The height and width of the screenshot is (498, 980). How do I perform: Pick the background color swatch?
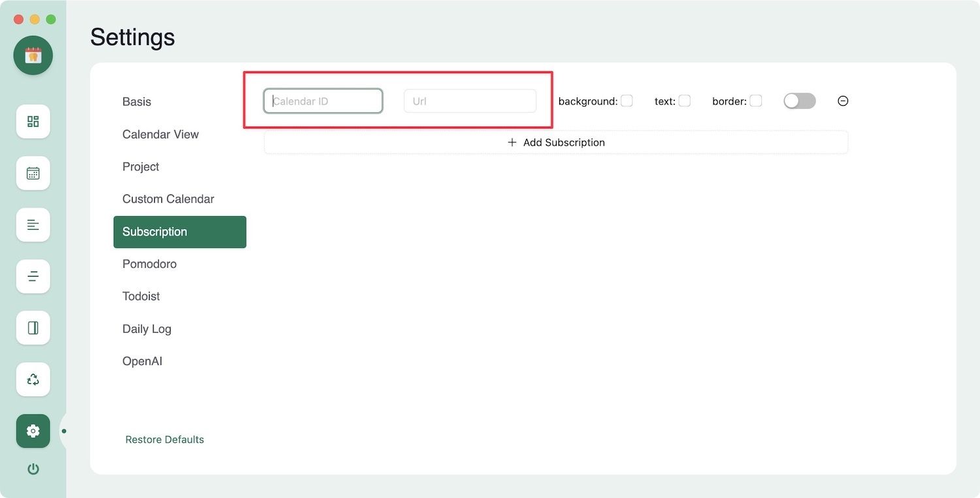tap(627, 101)
